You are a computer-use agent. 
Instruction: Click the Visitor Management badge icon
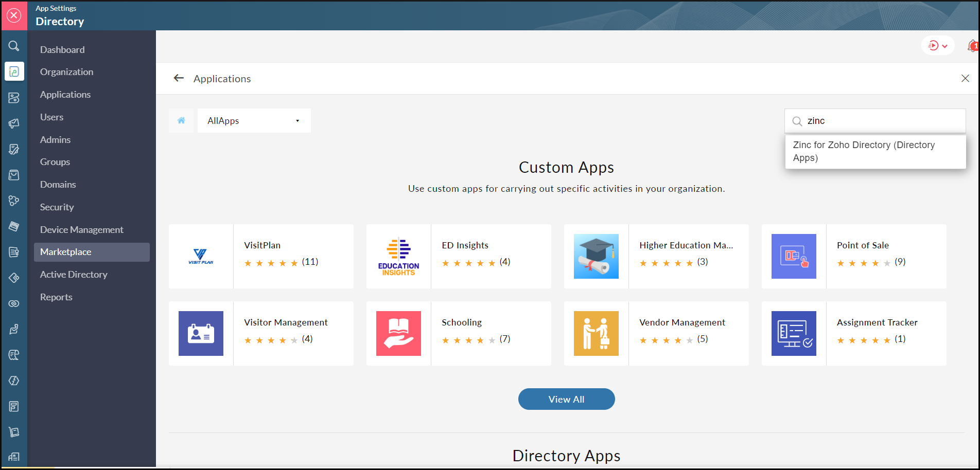(200, 333)
